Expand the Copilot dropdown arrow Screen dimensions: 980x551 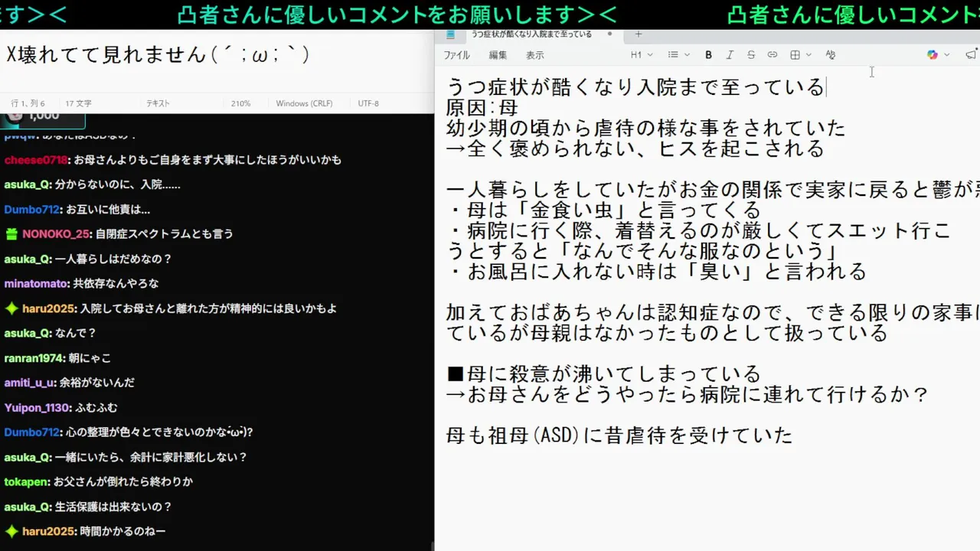click(947, 55)
